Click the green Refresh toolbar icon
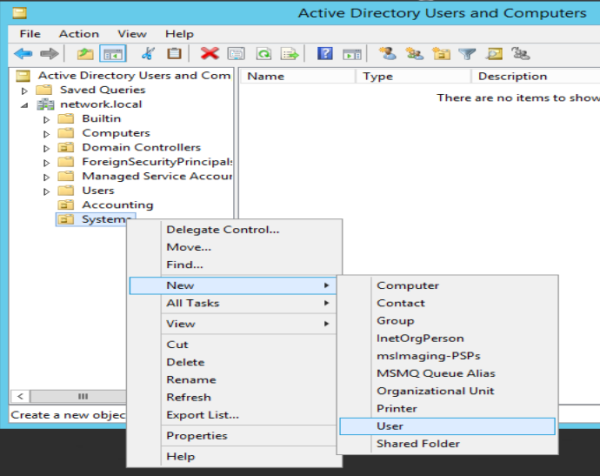600x476 pixels. click(x=264, y=54)
